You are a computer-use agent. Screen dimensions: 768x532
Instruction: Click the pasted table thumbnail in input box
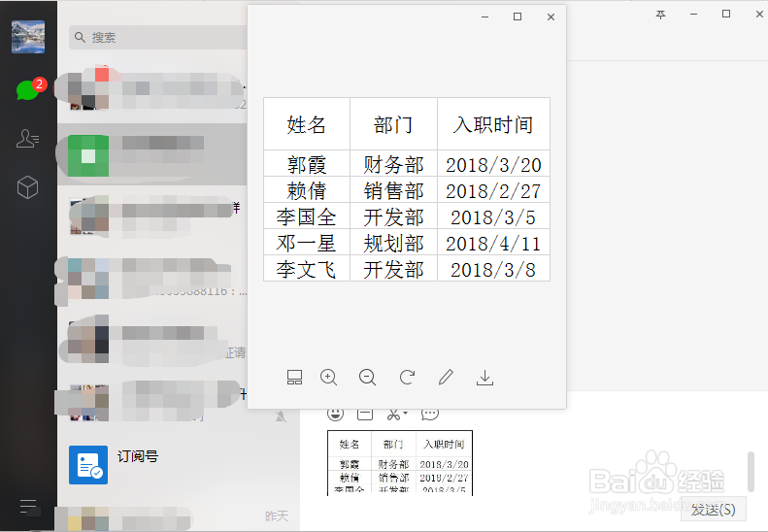[x=400, y=463]
